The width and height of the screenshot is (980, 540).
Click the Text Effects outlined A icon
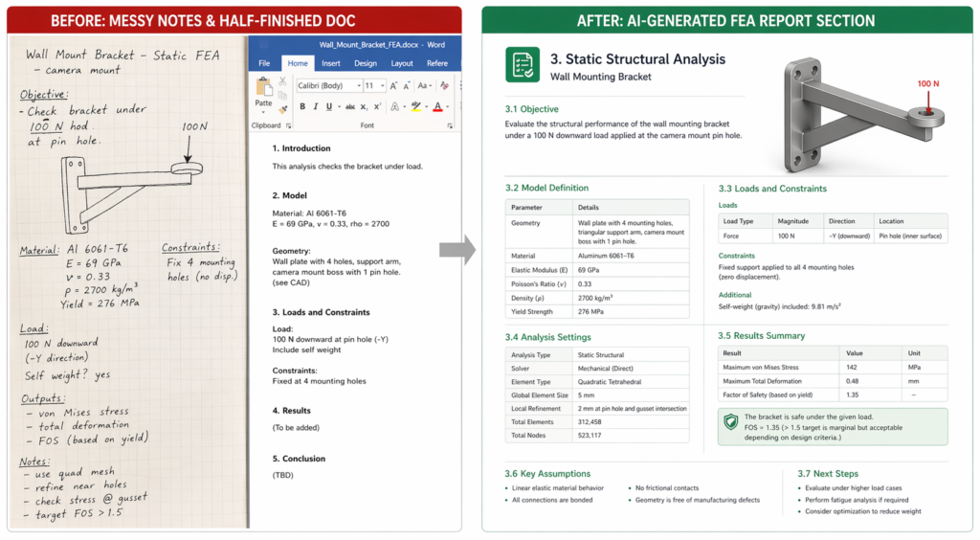pyautogui.click(x=394, y=107)
